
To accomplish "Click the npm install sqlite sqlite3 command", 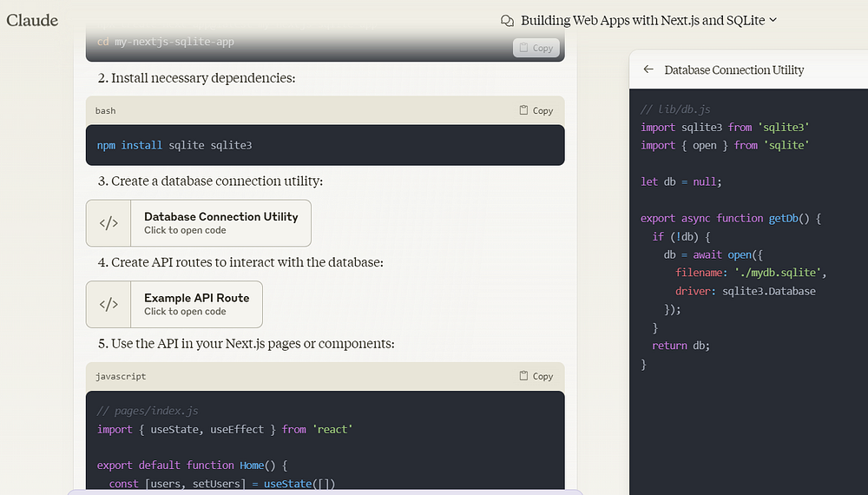I will (x=174, y=145).
